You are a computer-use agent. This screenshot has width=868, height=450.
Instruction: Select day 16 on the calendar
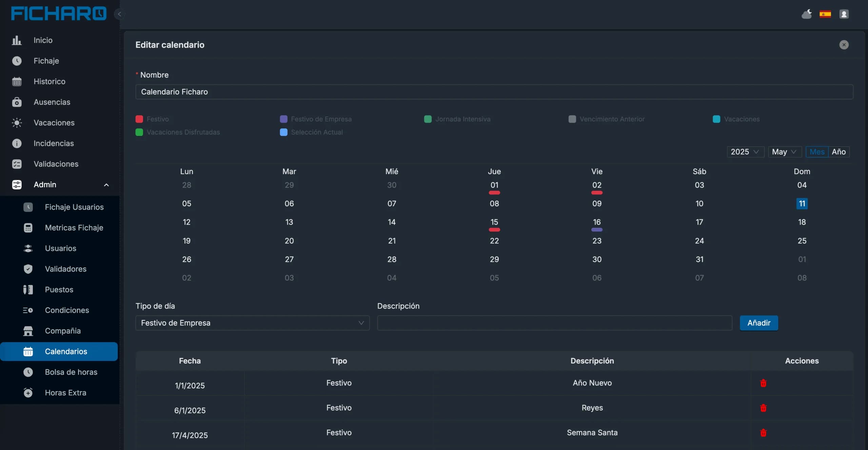point(597,222)
